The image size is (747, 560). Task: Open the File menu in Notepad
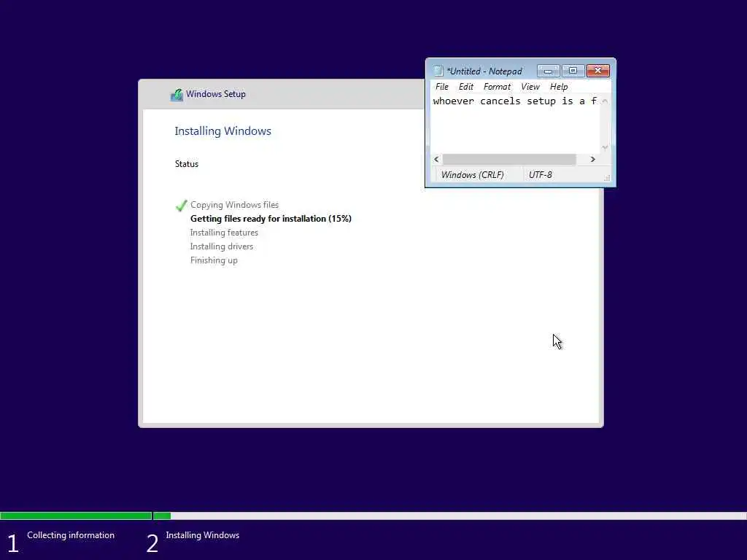coord(441,87)
